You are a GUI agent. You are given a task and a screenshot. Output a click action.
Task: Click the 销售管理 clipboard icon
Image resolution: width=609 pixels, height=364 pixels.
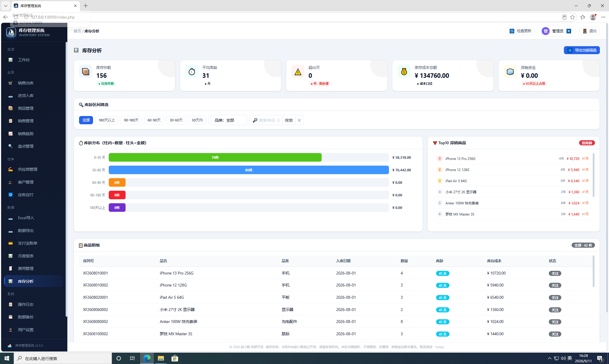click(x=11, y=121)
